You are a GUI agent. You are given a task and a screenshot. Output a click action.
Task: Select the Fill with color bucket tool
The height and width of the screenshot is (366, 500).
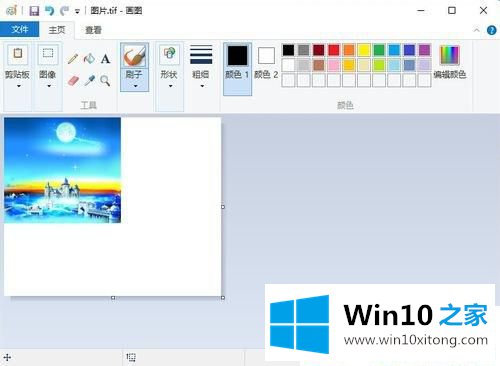[x=89, y=59]
